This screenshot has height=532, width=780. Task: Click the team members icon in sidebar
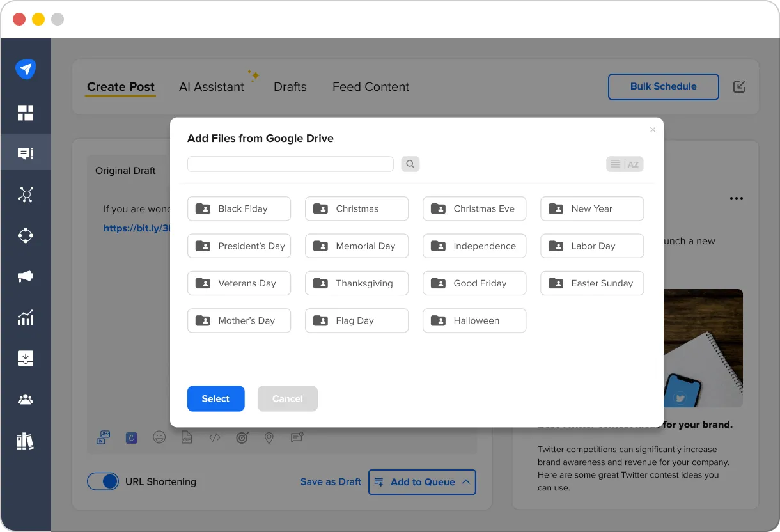tap(26, 399)
